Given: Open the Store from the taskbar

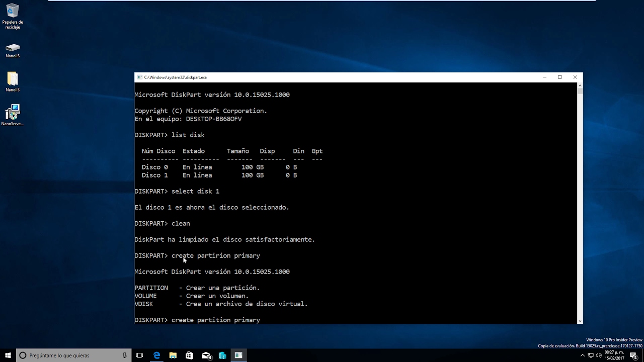Looking at the screenshot, I should point(189,355).
